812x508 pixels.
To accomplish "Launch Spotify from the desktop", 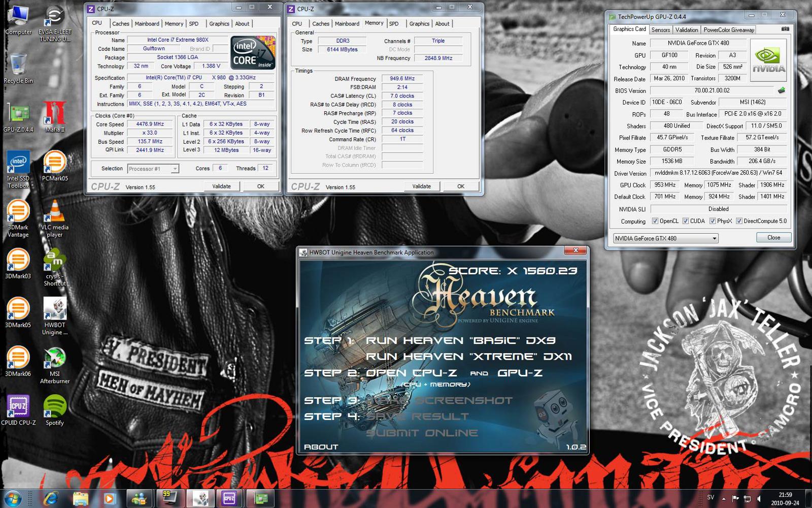I will 55,410.
